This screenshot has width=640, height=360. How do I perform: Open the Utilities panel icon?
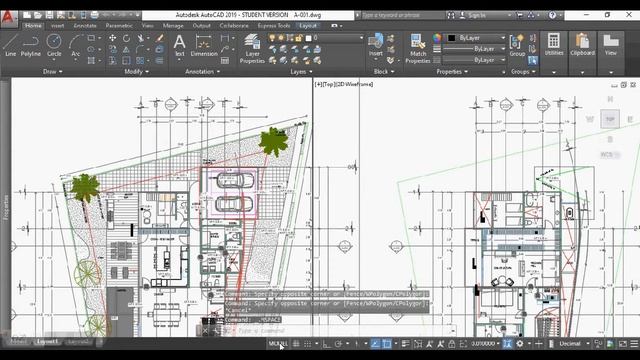pyautogui.click(x=554, y=44)
